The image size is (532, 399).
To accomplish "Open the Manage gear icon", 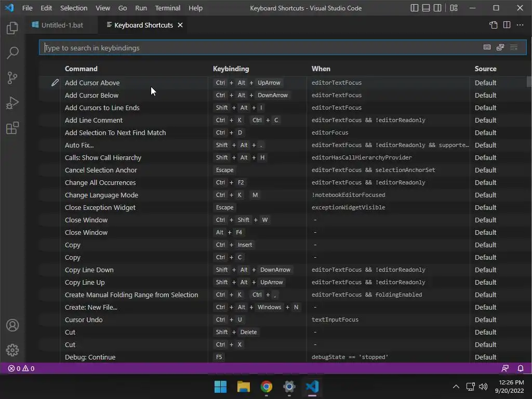I will [x=12, y=350].
